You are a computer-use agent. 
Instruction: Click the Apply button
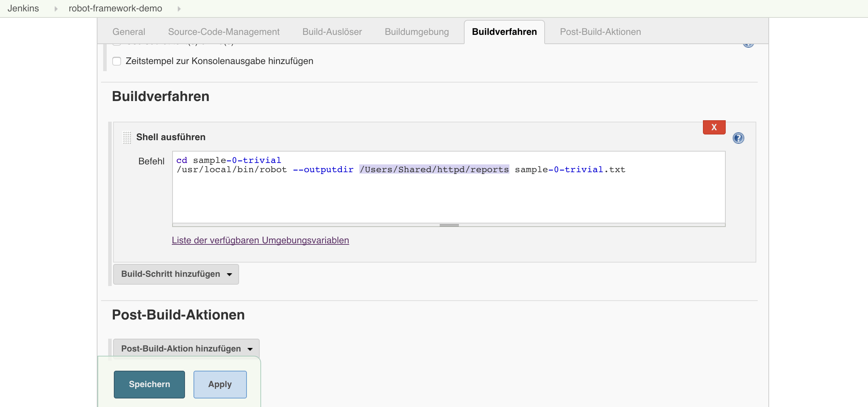coord(220,384)
